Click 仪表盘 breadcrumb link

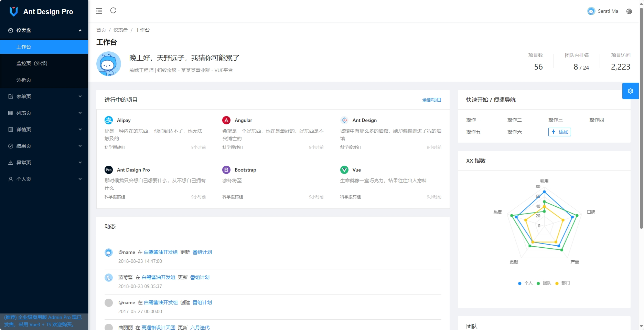pyautogui.click(x=120, y=30)
